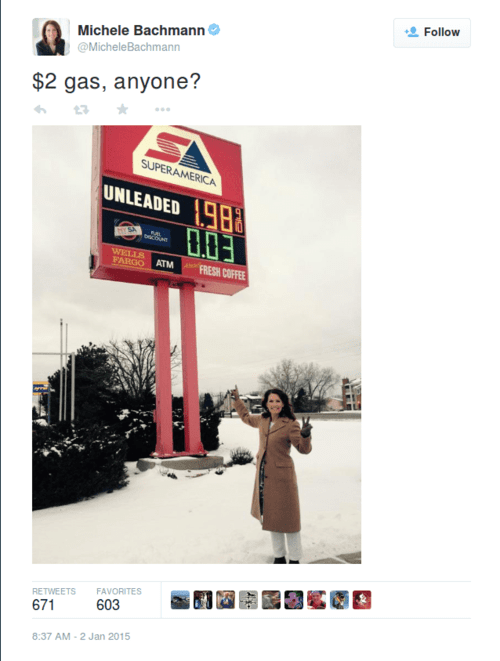Click the reply arrow icon under tweet
Viewport: 500px width, 661px height.
(40, 110)
